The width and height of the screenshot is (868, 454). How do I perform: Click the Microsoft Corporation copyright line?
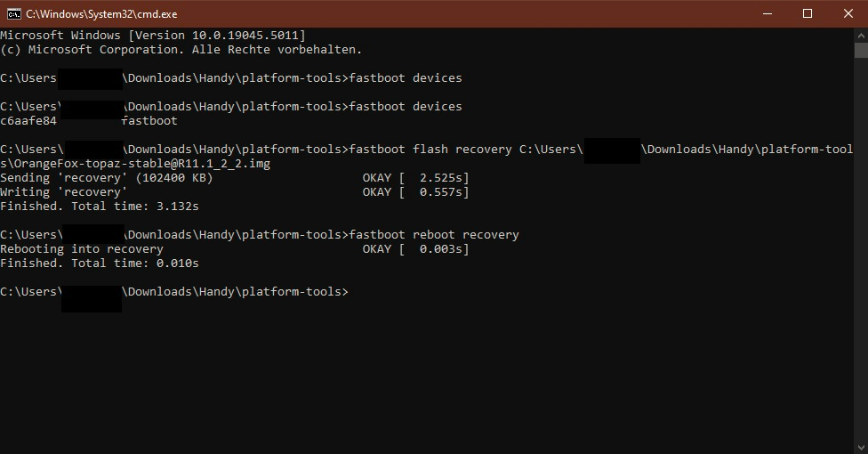pos(181,50)
